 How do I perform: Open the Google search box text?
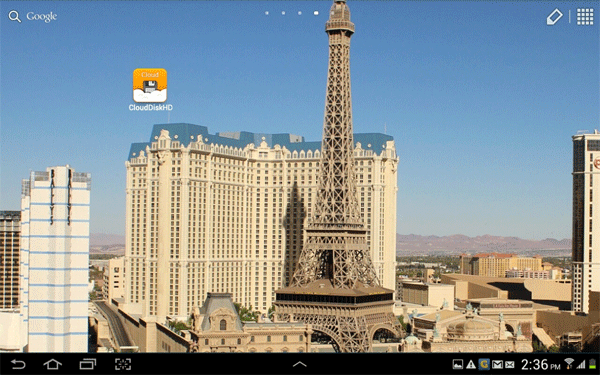42,16
